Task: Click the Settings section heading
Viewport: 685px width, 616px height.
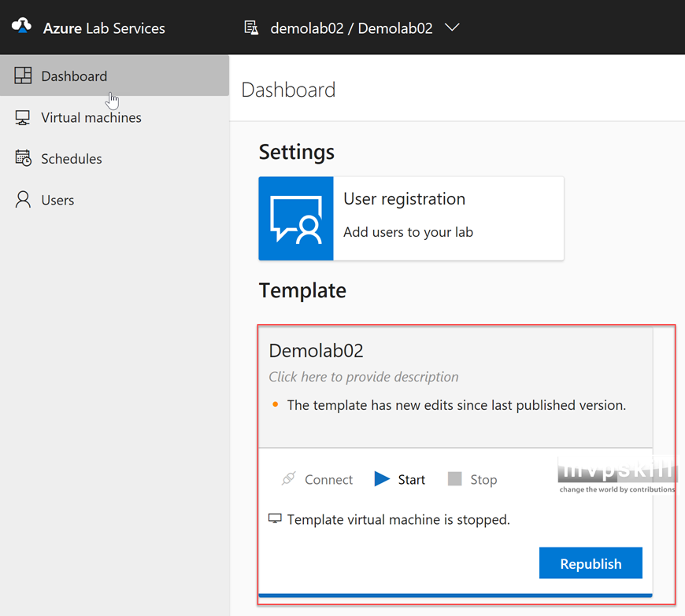Action: point(297,152)
